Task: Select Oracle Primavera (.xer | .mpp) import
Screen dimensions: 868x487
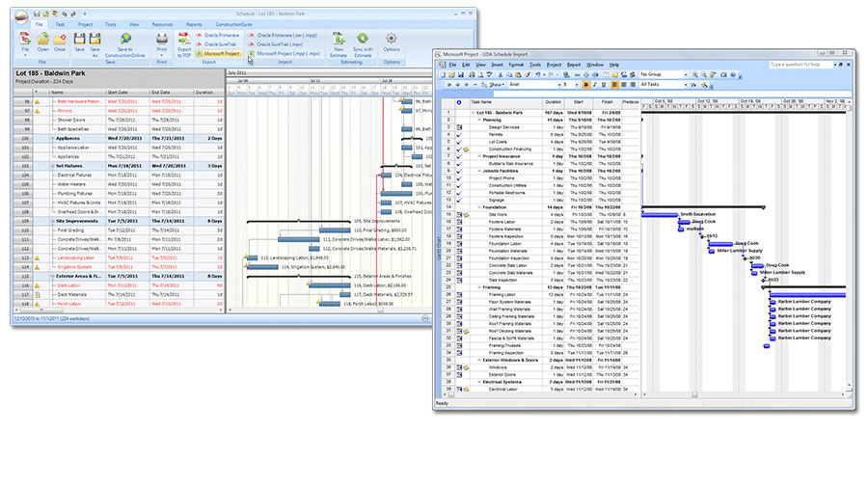Action: [287, 35]
